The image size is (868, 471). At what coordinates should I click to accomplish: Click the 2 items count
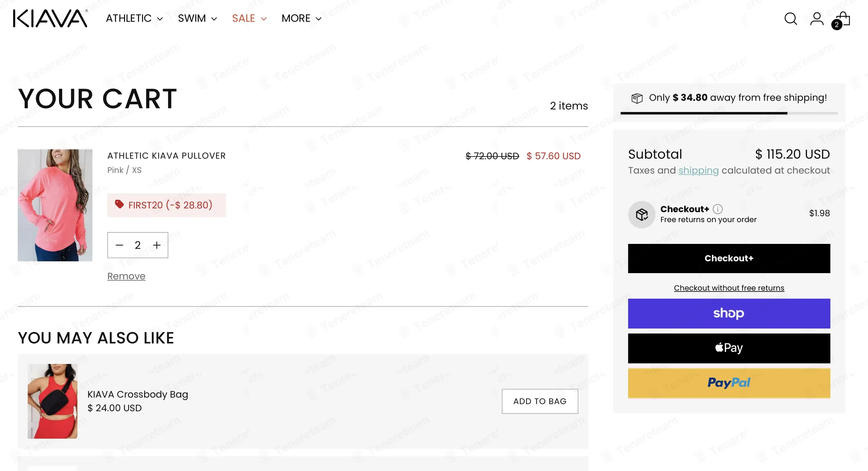click(x=569, y=106)
